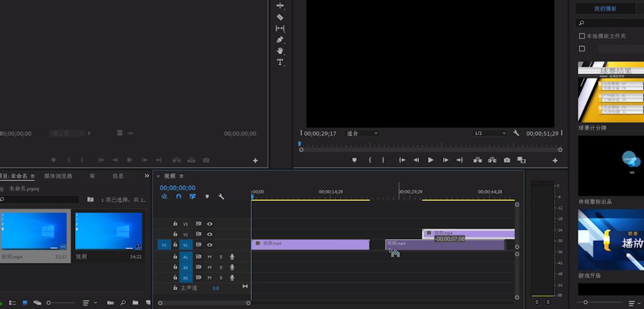Open timeline wrench display settings
The image size is (644, 309).
[x=221, y=197]
